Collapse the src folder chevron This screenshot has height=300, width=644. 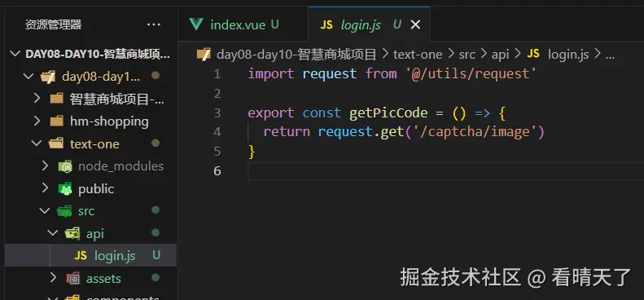point(45,210)
